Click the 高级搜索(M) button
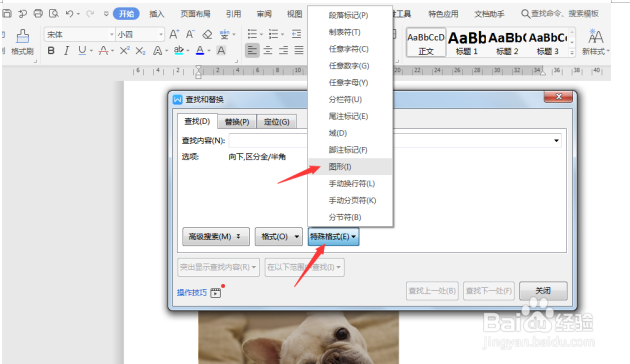 [x=216, y=237]
